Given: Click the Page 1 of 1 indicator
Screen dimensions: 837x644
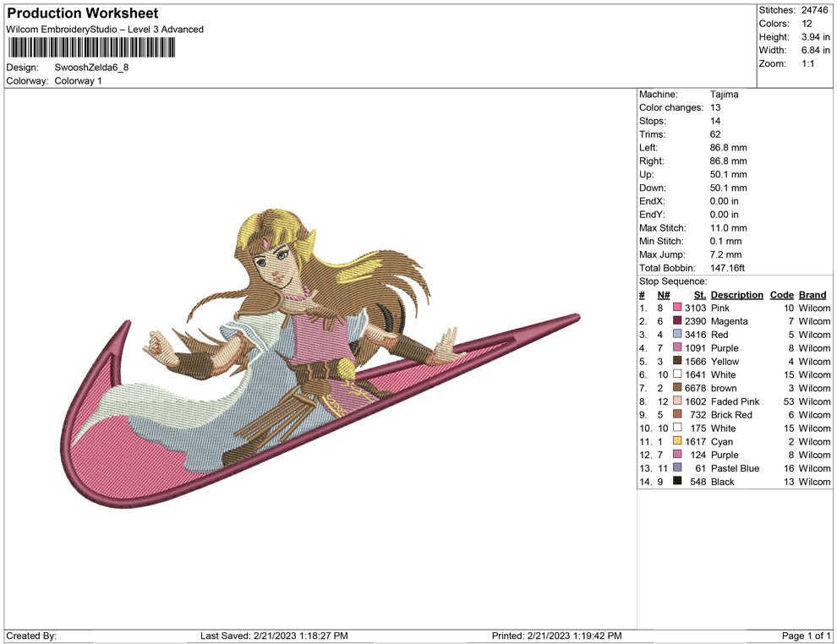Looking at the screenshot, I should click(x=806, y=636).
